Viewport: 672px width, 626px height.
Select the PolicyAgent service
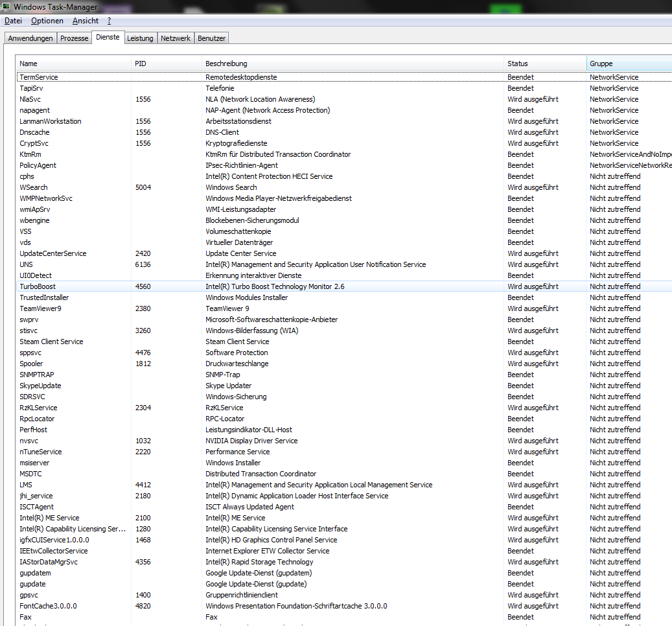(344, 165)
